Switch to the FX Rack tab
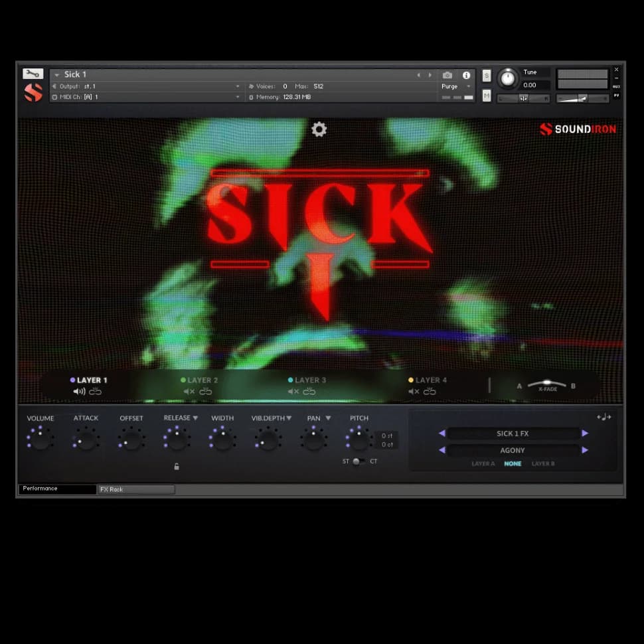This screenshot has width=644, height=644. coord(135,489)
